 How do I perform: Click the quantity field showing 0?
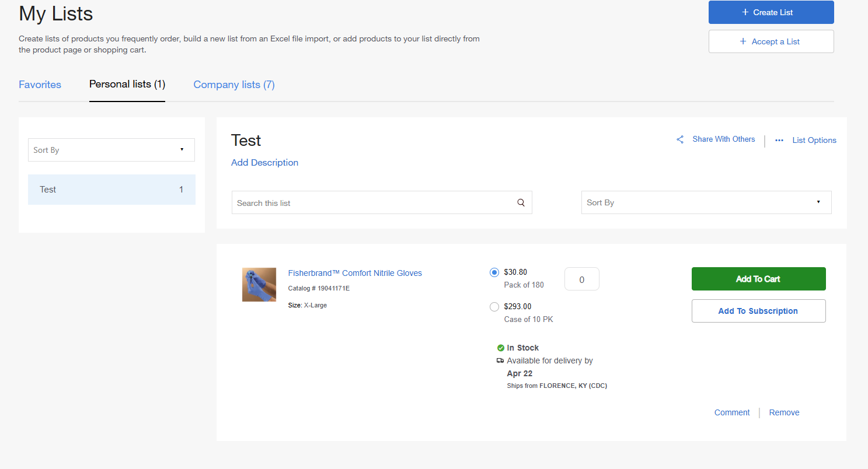click(x=581, y=279)
